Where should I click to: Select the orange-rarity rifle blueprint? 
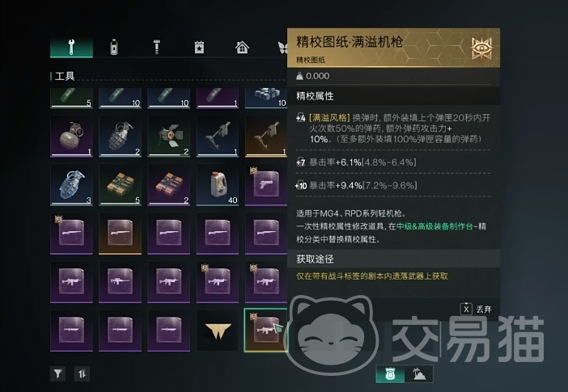point(120,233)
